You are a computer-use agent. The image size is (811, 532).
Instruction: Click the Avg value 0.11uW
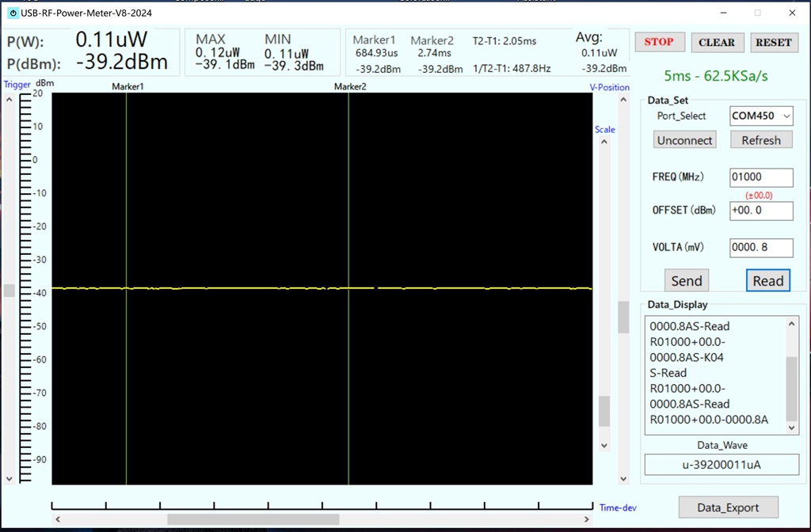(599, 53)
